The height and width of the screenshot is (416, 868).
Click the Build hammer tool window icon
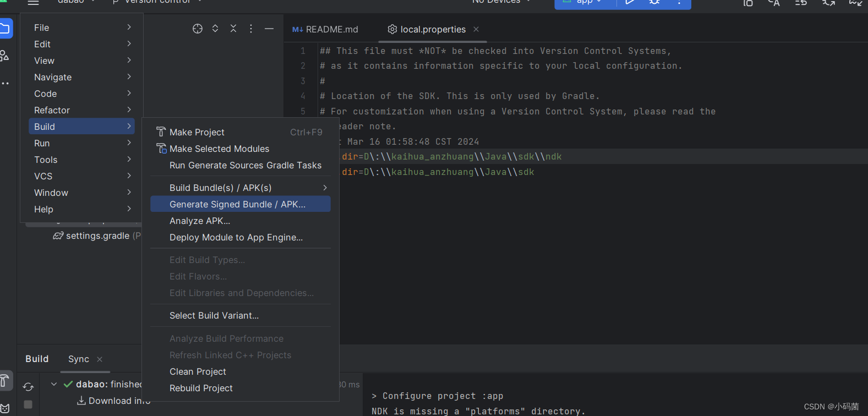tap(4, 380)
